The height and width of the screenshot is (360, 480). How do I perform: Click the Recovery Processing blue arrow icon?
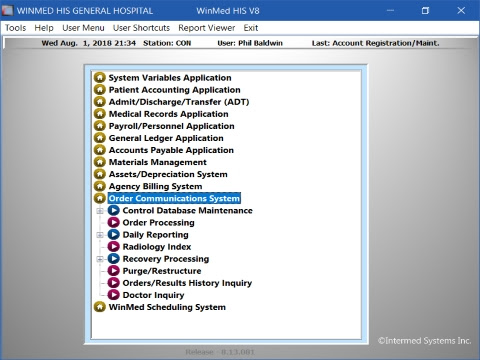[x=113, y=259]
